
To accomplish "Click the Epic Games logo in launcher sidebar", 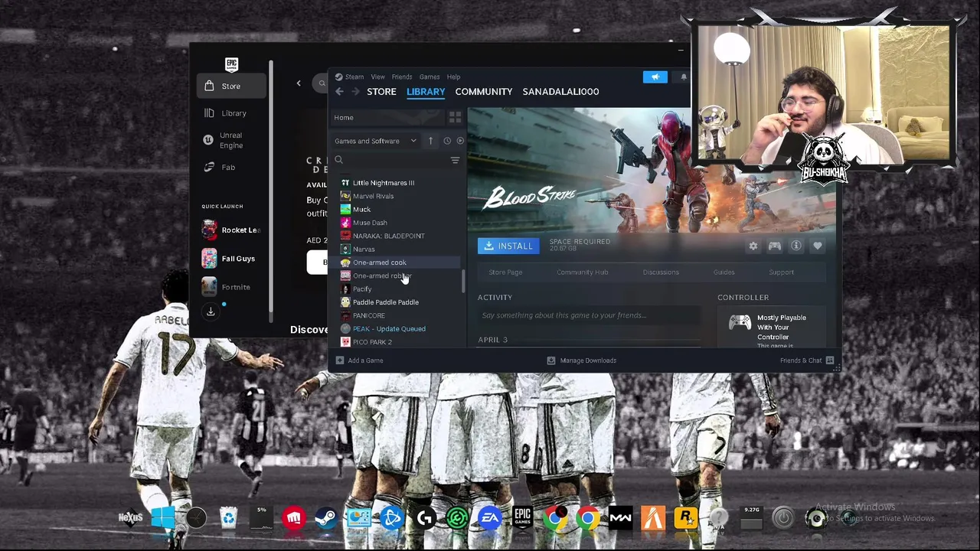I will 231,64.
